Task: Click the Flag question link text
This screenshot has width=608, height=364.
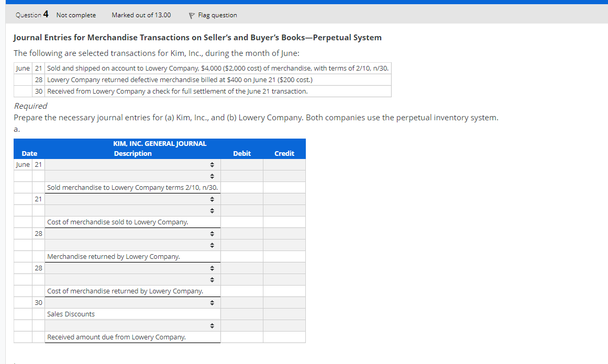Action: coord(217,15)
